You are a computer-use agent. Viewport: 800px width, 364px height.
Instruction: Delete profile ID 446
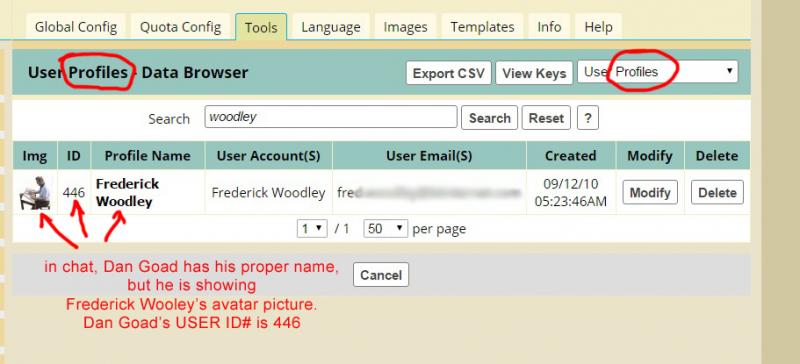click(x=717, y=192)
